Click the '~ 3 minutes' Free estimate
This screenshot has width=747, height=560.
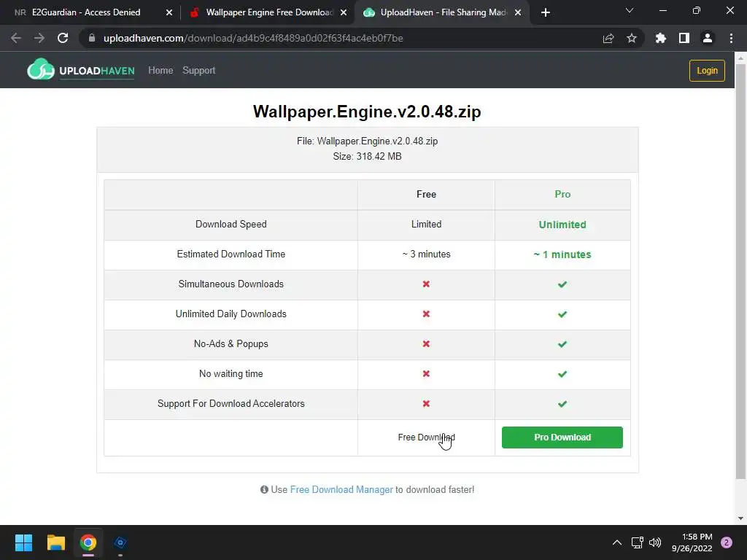pos(426,254)
